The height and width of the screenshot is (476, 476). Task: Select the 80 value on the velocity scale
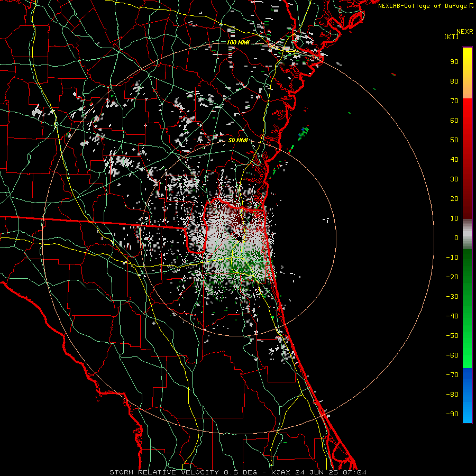point(454,81)
